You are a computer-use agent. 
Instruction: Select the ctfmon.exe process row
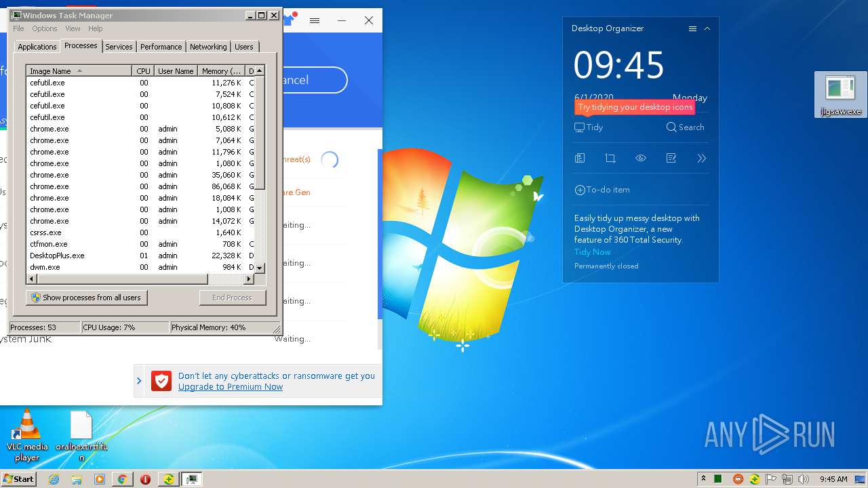(x=140, y=244)
